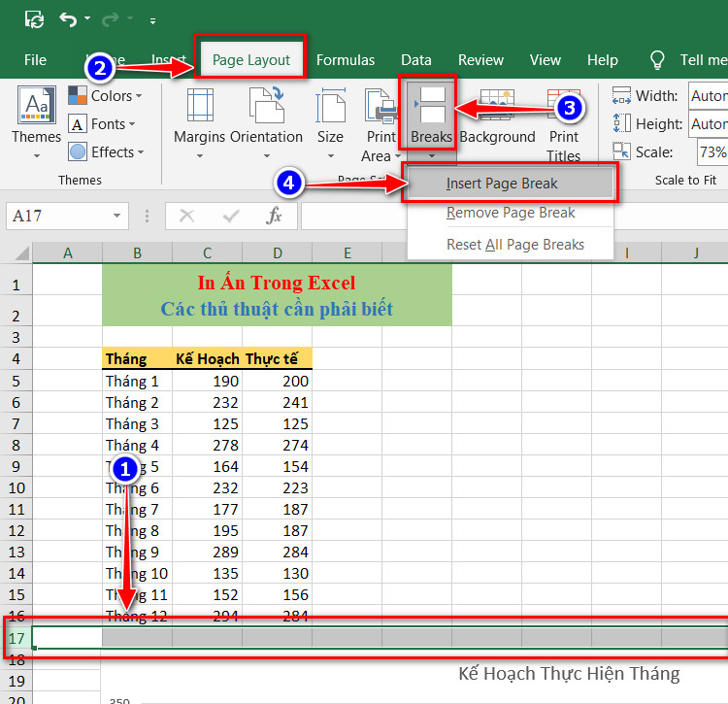Viewport: 728px width, 704px height.
Task: Click the Undo arrow icon
Action: coord(68,19)
